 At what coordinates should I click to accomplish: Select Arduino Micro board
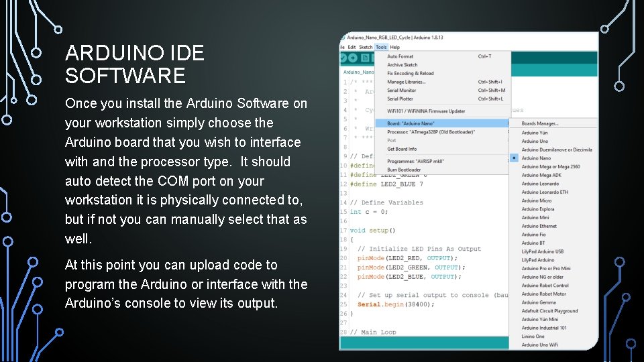(553, 200)
